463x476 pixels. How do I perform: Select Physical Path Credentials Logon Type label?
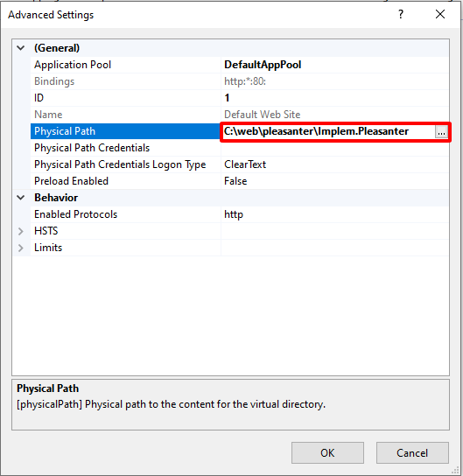click(120, 164)
